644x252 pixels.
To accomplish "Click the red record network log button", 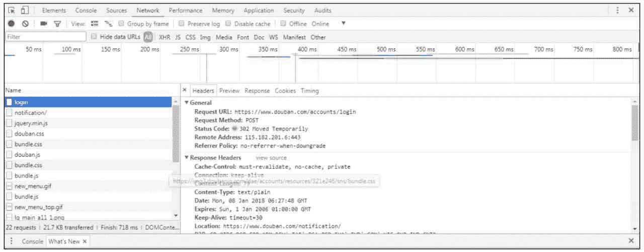I will click(x=11, y=24).
